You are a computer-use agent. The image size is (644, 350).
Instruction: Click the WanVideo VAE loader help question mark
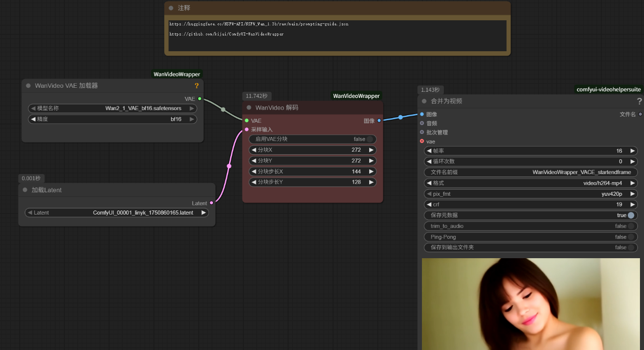[x=197, y=86]
